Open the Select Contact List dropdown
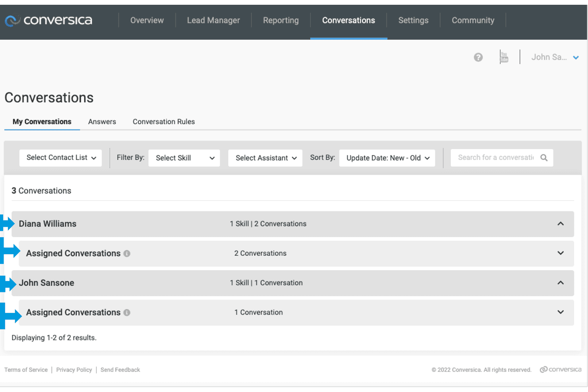Viewport: 588px width, 392px height. click(60, 158)
